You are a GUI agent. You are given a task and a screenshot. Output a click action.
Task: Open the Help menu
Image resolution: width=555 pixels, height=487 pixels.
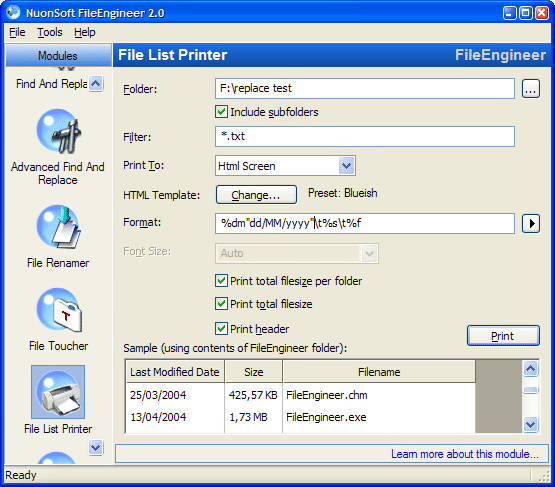tap(85, 32)
